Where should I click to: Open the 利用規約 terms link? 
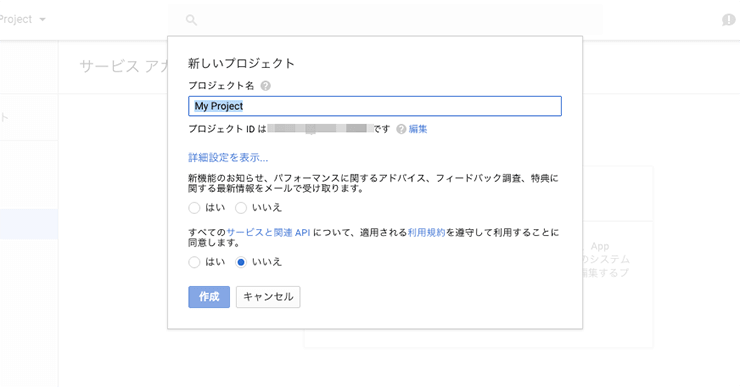[x=427, y=233]
